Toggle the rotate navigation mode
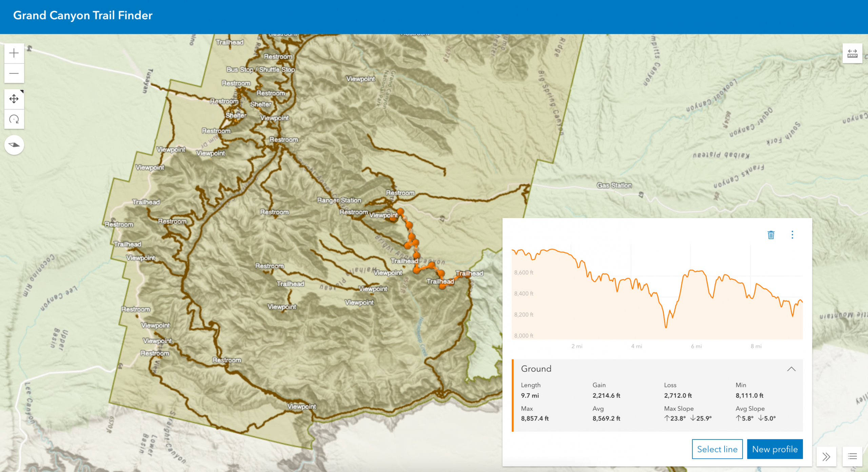This screenshot has height=472, width=868. pyautogui.click(x=14, y=119)
